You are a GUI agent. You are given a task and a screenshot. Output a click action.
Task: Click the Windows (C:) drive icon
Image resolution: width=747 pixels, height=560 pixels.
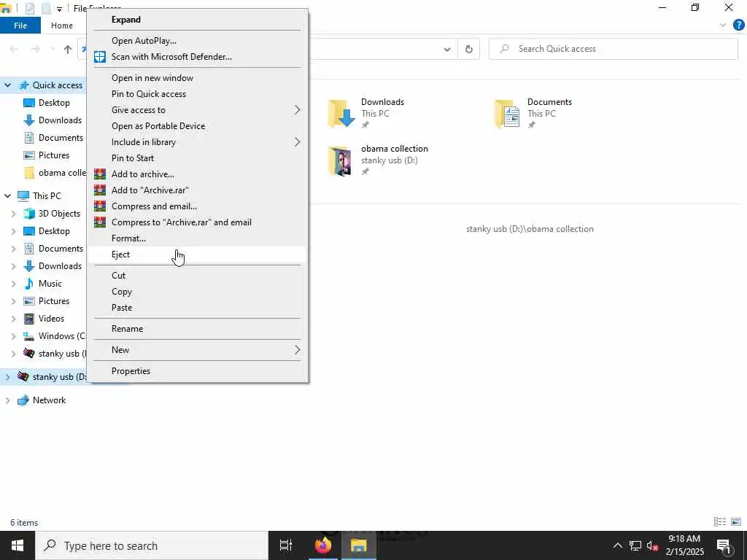pos(29,336)
